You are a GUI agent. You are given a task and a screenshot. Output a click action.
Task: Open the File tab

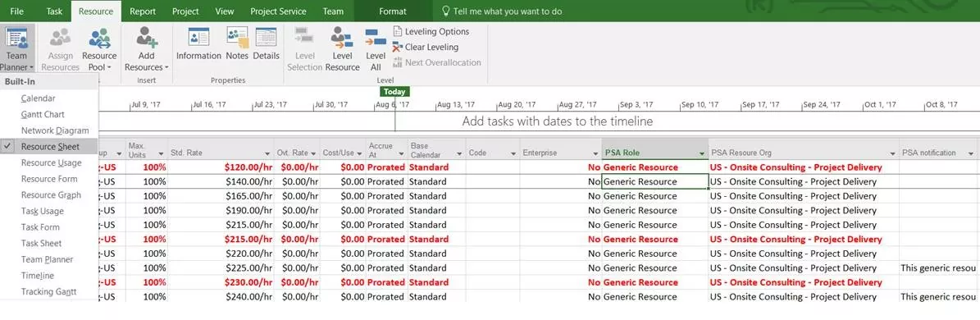click(x=17, y=11)
